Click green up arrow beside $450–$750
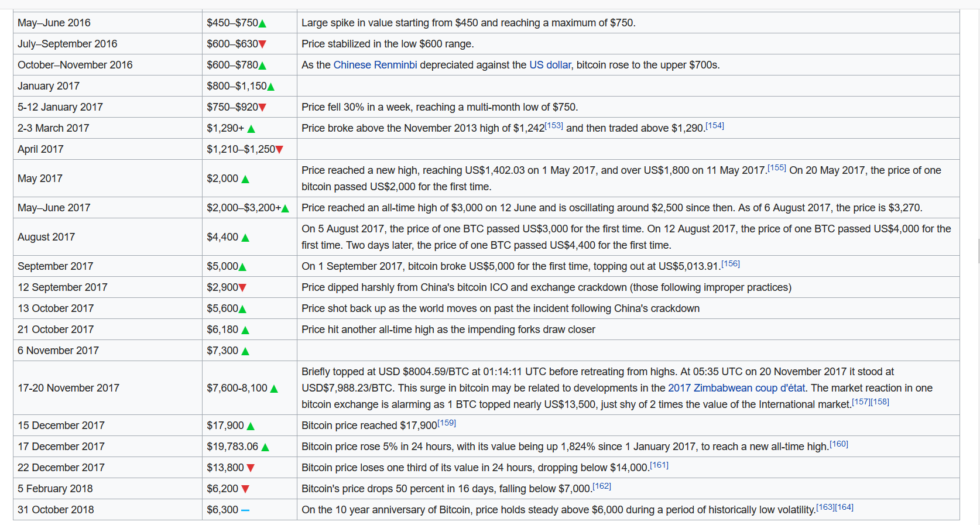 (262, 23)
